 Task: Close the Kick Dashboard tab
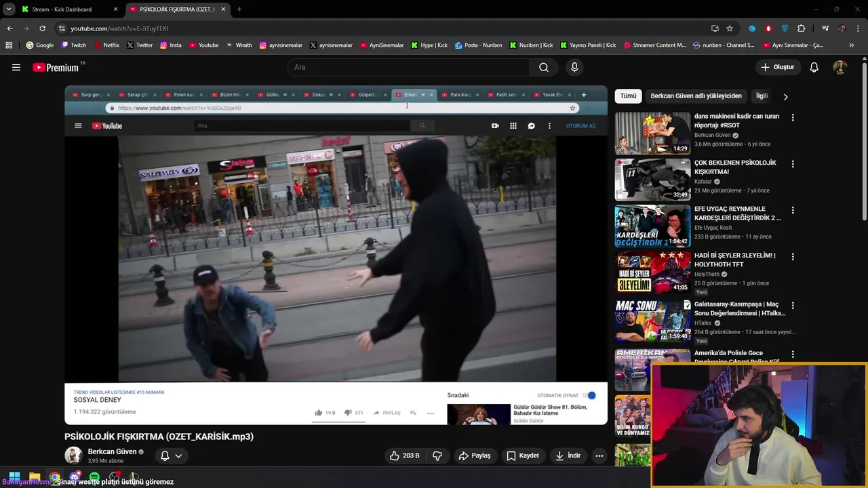click(x=115, y=9)
